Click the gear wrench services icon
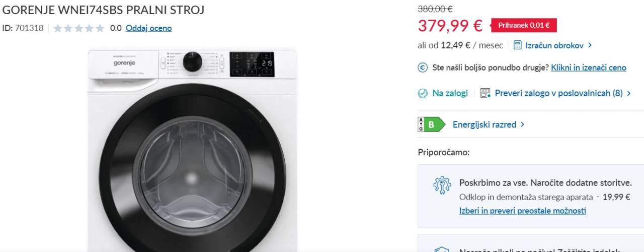Image resolution: width=644 pixels, height=252 pixels. [442, 185]
